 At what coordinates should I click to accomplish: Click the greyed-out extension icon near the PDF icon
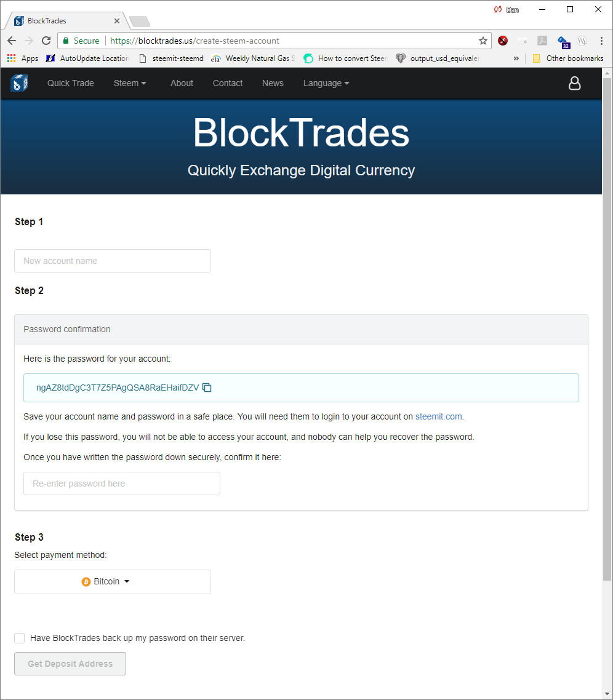tap(523, 41)
